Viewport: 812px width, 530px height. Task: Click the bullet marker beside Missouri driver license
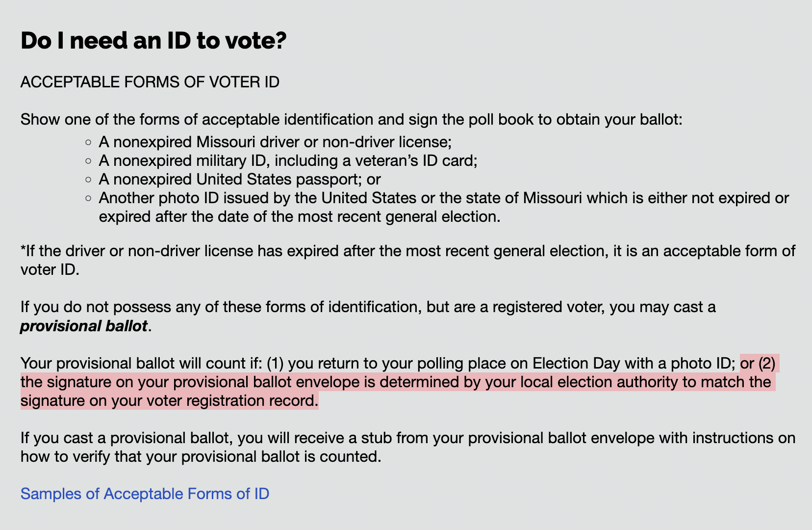pos(88,142)
